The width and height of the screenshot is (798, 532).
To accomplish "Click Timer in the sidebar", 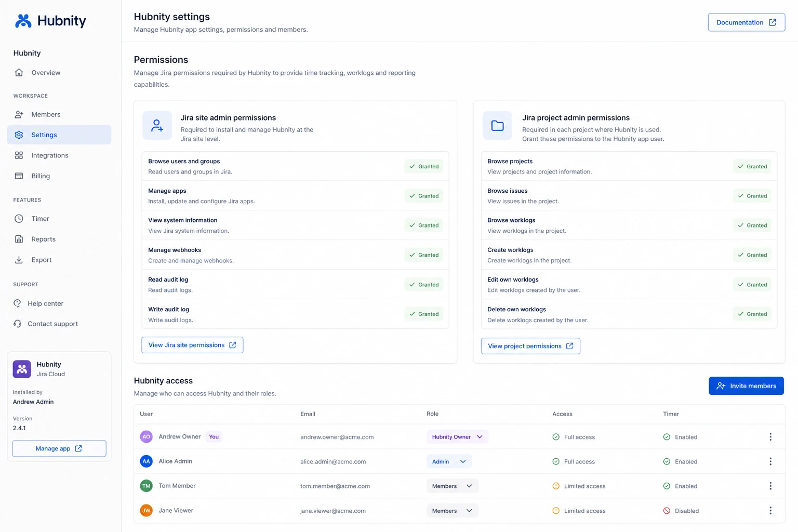I will click(59, 219).
